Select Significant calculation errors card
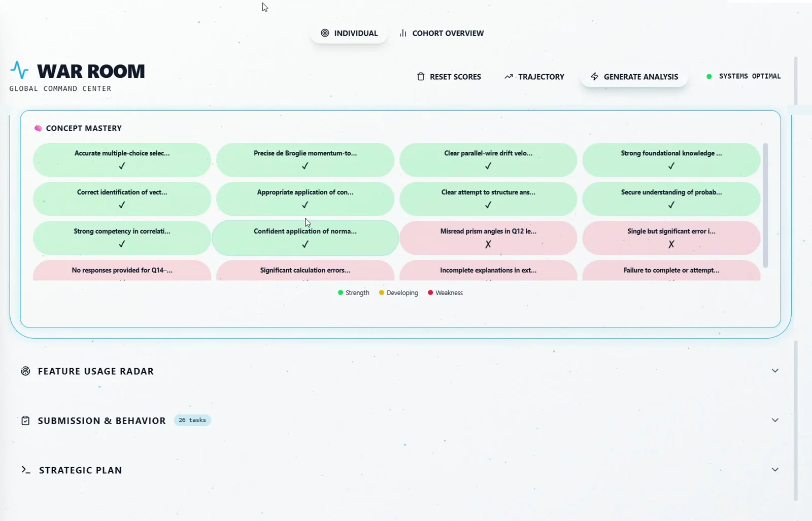The image size is (812, 521). click(x=305, y=270)
